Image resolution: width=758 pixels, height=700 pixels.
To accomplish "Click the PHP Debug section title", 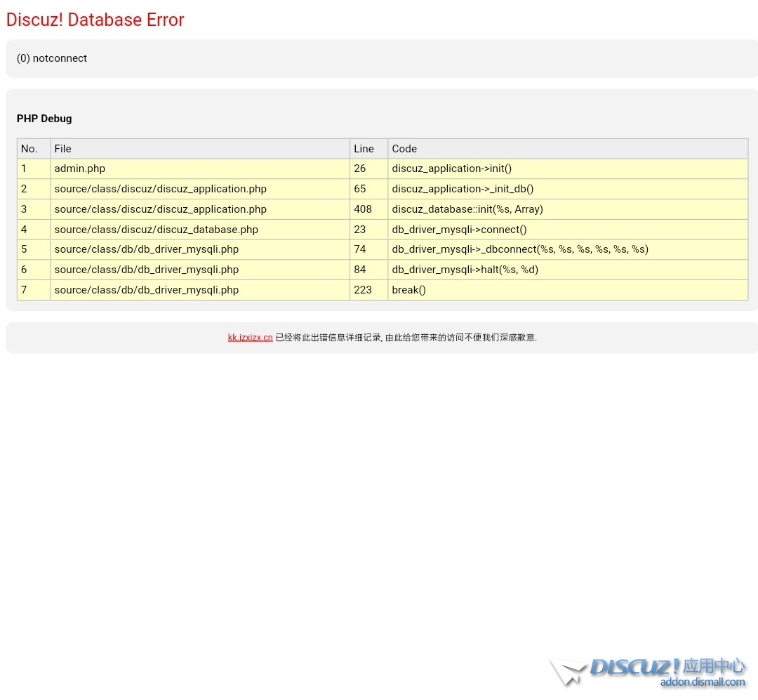I will coord(44,119).
